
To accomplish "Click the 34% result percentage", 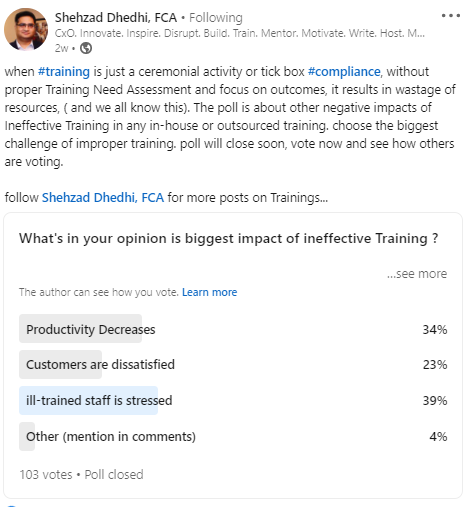I will pyautogui.click(x=435, y=330).
